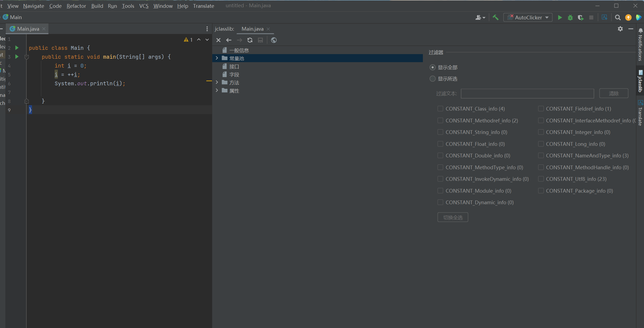Click run gutter arrow beside main method
644x328 pixels.
pos(17,57)
